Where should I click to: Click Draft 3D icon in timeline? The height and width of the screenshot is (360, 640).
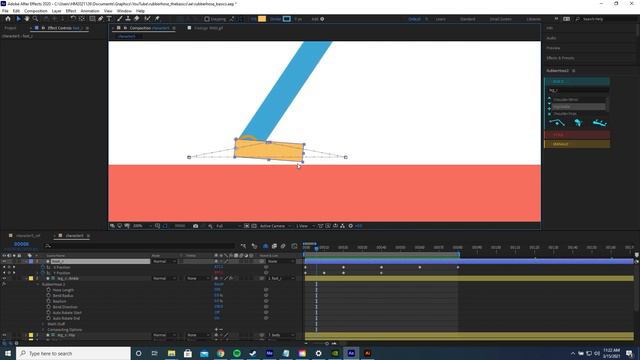[x=254, y=246]
